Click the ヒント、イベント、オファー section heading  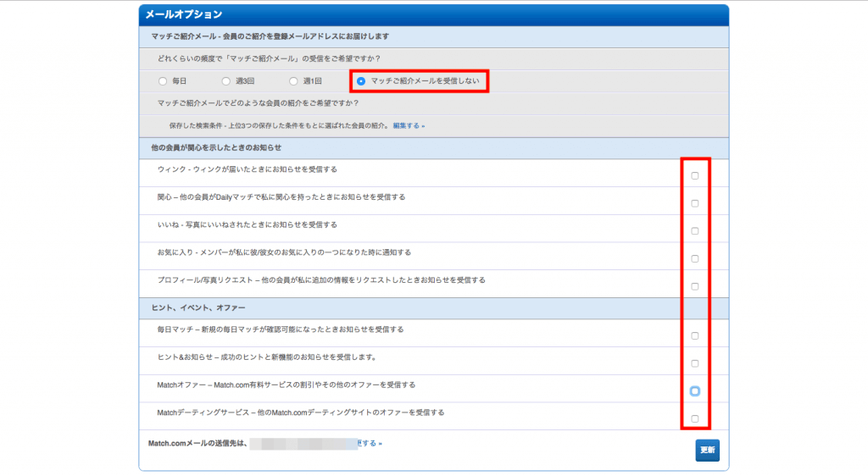tap(199, 307)
